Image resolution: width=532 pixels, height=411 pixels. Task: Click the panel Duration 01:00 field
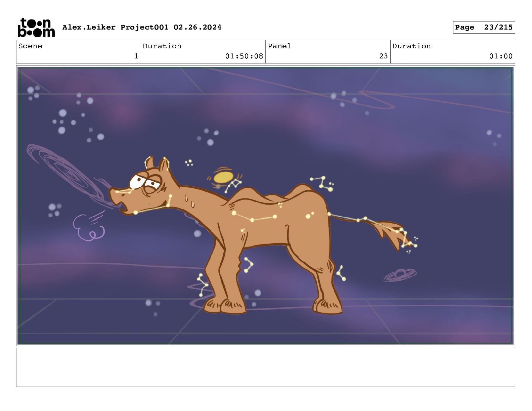point(452,51)
